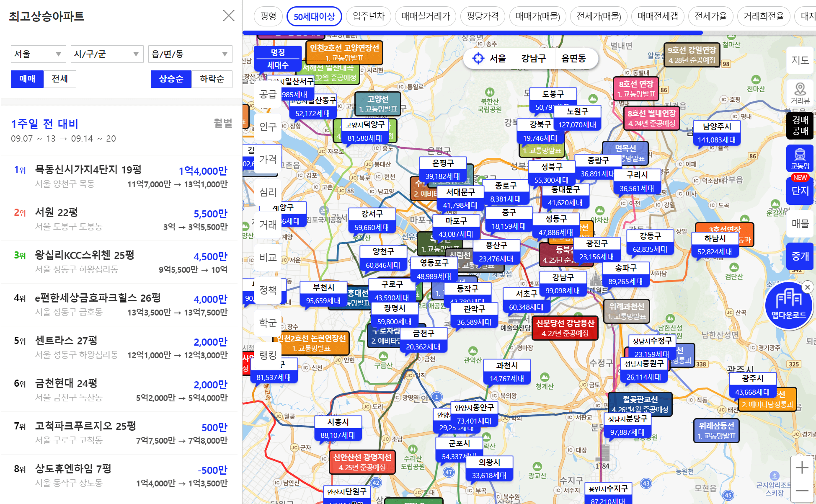Click the current location crosshair icon
816x504 pixels.
[478, 58]
